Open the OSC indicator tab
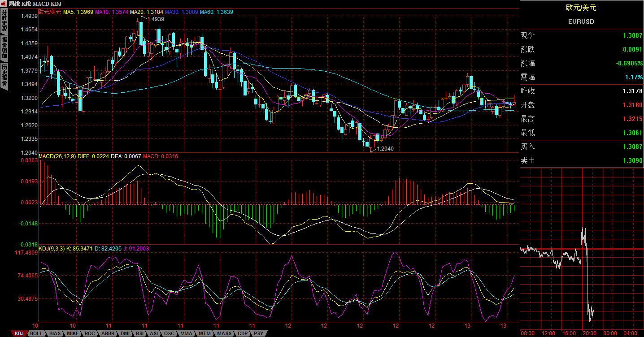 coord(169,333)
